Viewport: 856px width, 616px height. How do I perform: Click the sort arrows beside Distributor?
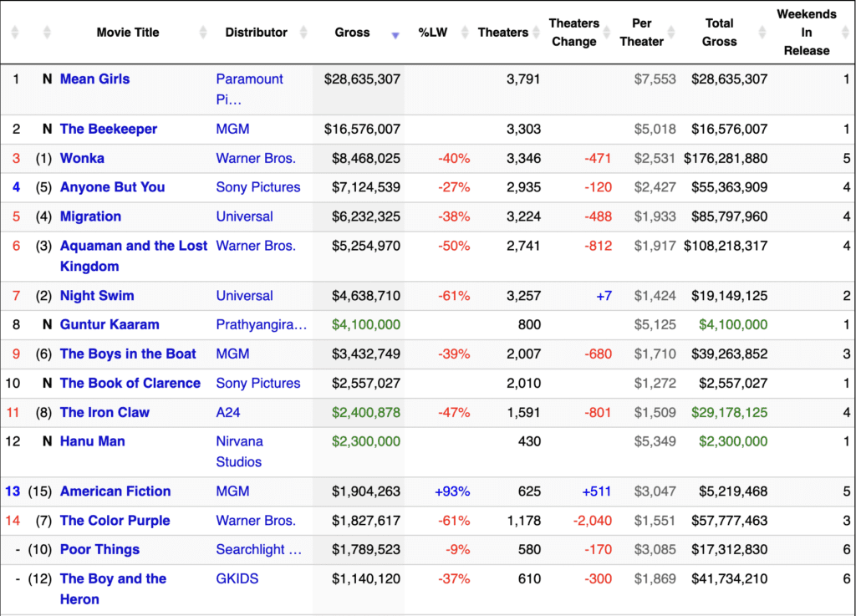pyautogui.click(x=303, y=33)
